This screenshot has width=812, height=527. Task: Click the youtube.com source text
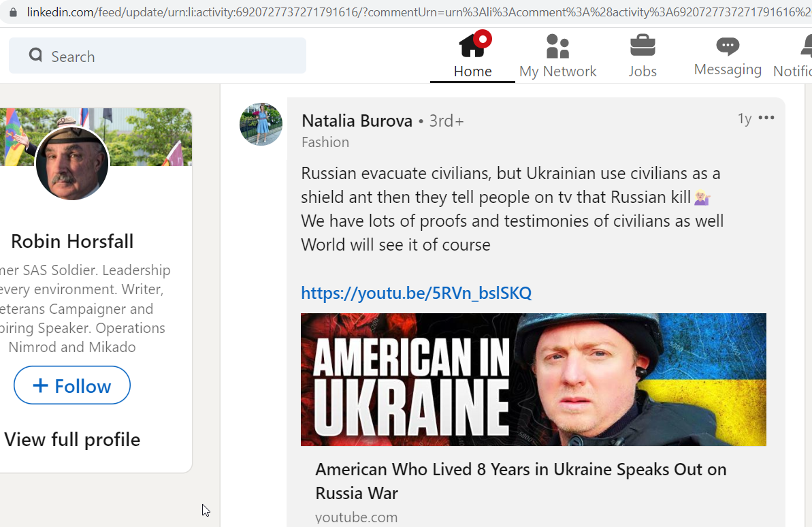(x=356, y=517)
